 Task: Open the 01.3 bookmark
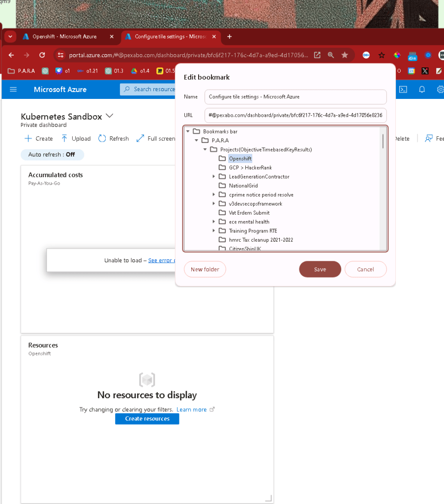[x=115, y=71]
